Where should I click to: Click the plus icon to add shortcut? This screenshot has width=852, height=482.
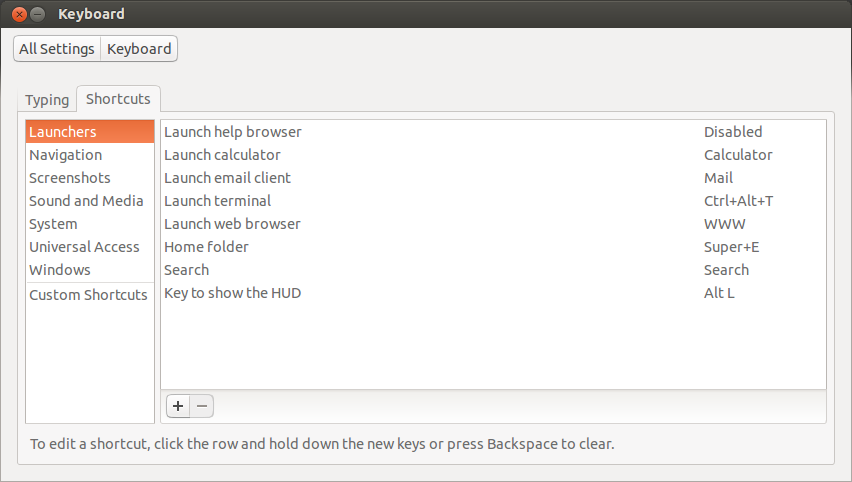coord(178,406)
